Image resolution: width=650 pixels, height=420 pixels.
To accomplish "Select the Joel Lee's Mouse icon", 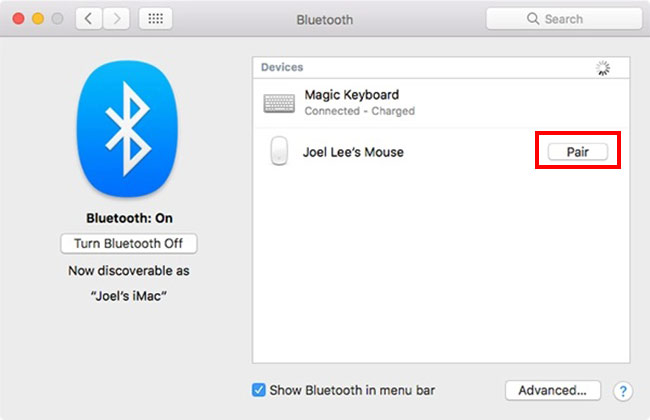I will coord(279,151).
